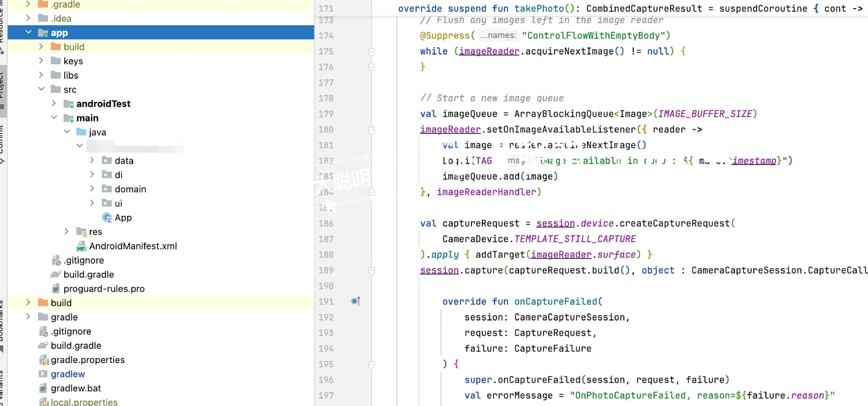
Task: Open the Commit tool window tab
Action: tap(2, 143)
